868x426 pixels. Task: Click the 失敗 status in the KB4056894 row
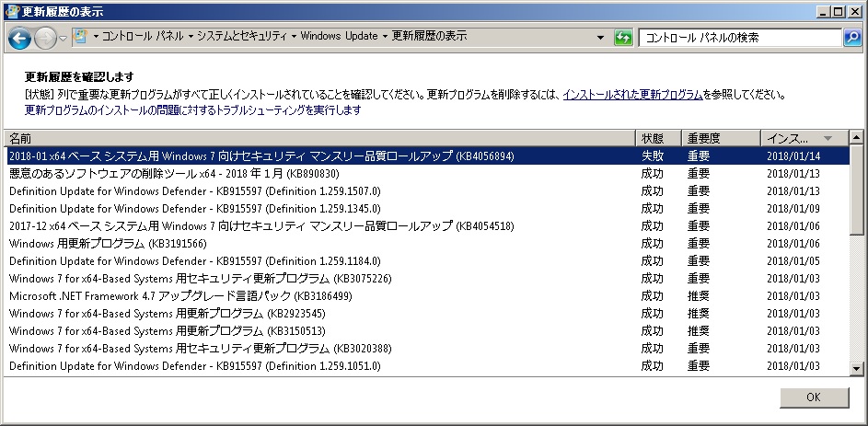click(652, 156)
